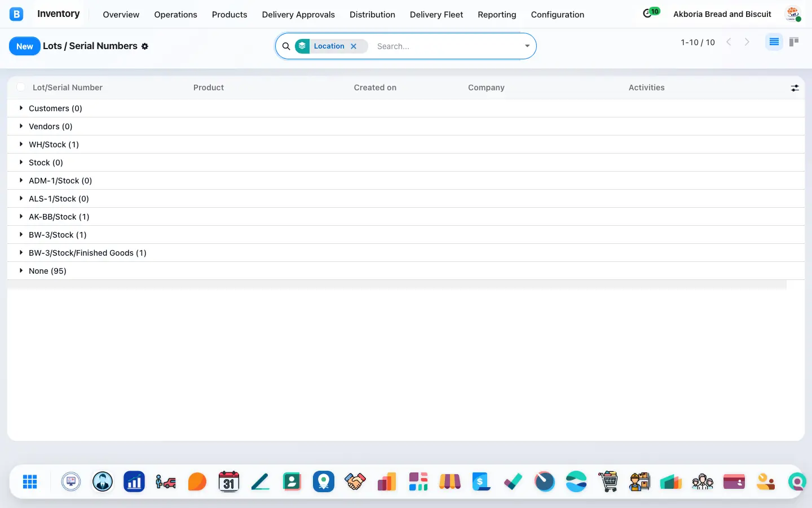Image resolution: width=812 pixels, height=508 pixels.
Task: Click the magnifier icon in the search box
Action: click(x=286, y=46)
